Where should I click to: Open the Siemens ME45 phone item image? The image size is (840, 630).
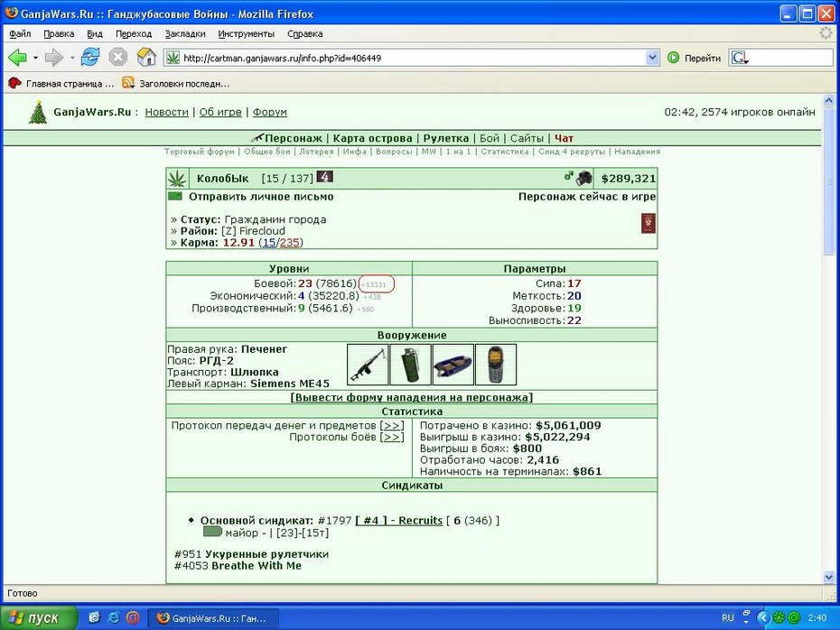pos(496,365)
